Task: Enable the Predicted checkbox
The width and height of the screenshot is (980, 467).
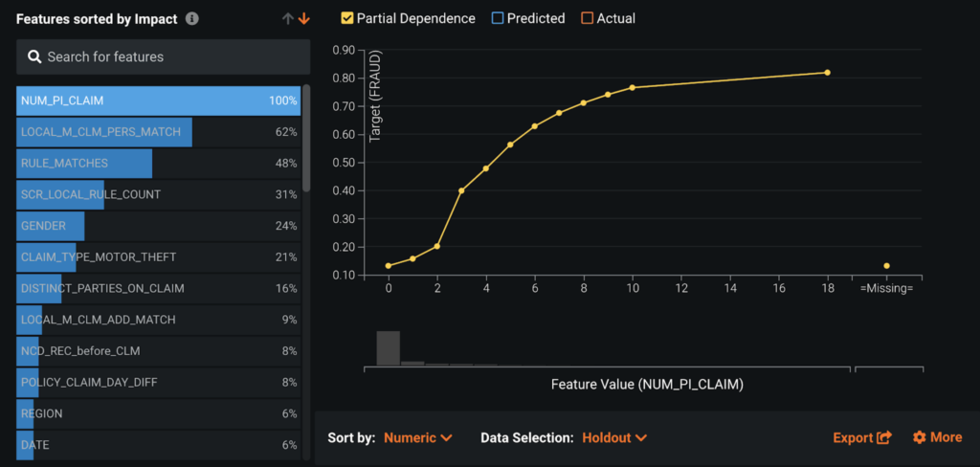Action: click(497, 18)
